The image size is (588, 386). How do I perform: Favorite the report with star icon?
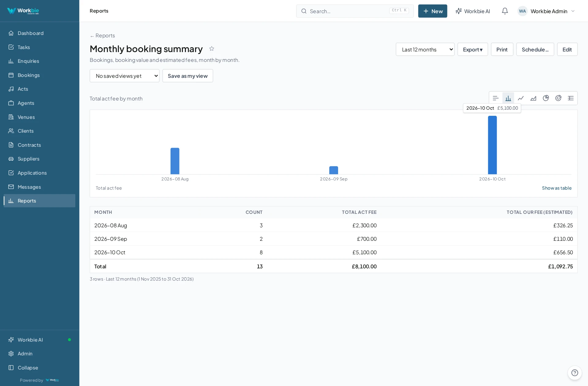tap(212, 49)
